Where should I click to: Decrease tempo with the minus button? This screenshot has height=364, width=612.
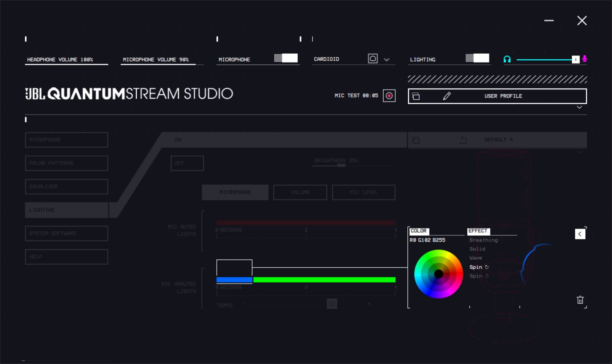click(244, 304)
